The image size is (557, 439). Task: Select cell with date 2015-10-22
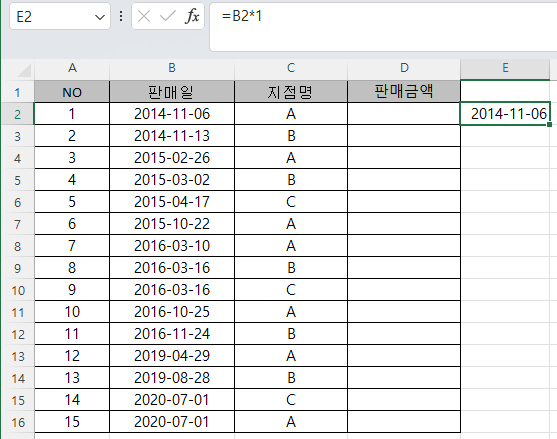172,224
